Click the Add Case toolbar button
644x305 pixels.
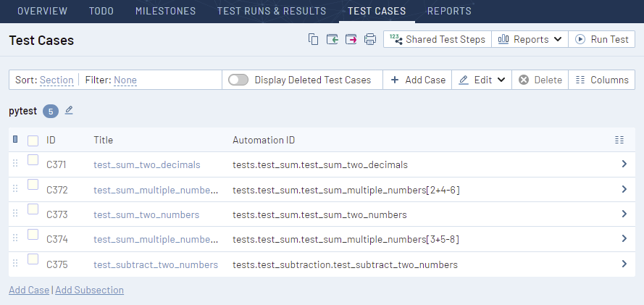pyautogui.click(x=417, y=80)
